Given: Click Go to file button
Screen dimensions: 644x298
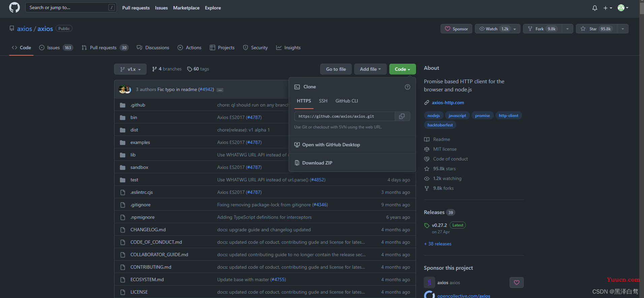Looking at the screenshot, I should coord(336,69).
